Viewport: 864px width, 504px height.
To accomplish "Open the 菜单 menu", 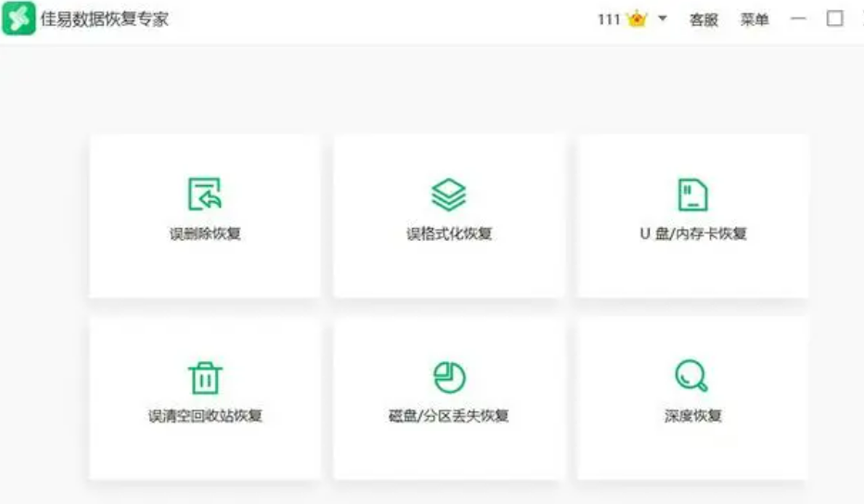I will coord(755,19).
